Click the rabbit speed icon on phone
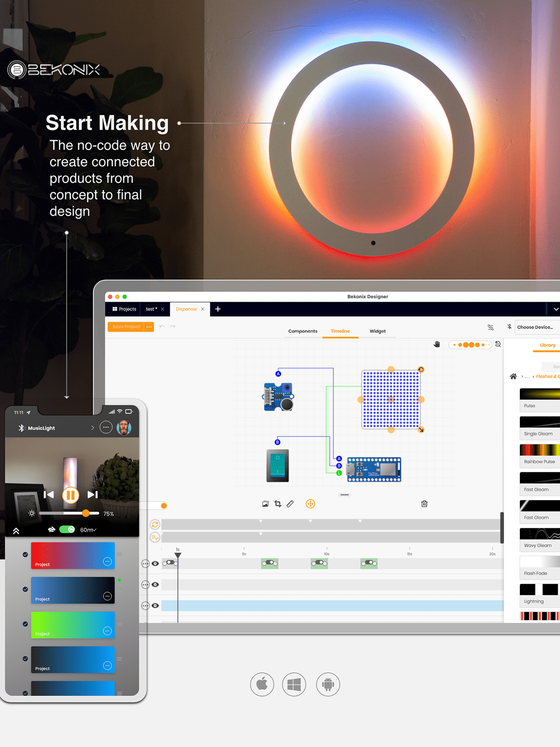Screen dimensions: 560x747 click(52, 530)
